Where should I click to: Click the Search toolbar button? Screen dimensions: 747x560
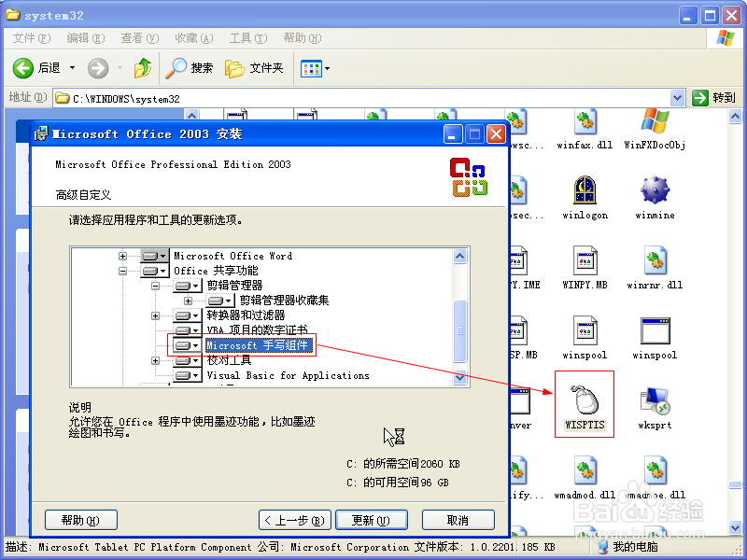[190, 68]
